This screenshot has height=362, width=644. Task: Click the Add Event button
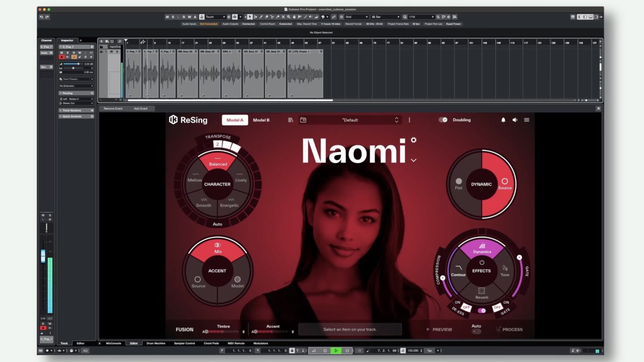pos(141,108)
